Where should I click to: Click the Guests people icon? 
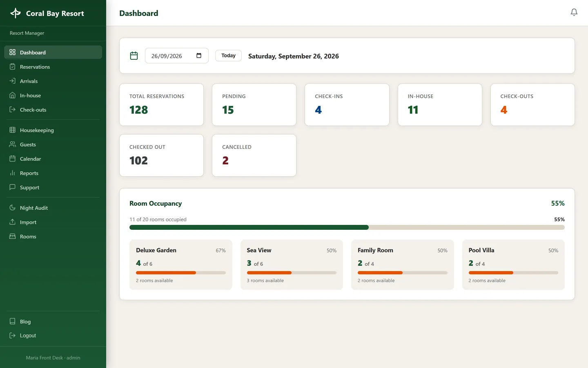coord(12,144)
